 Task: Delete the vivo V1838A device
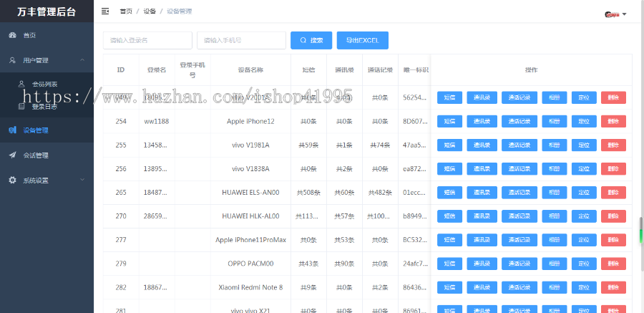[614, 168]
